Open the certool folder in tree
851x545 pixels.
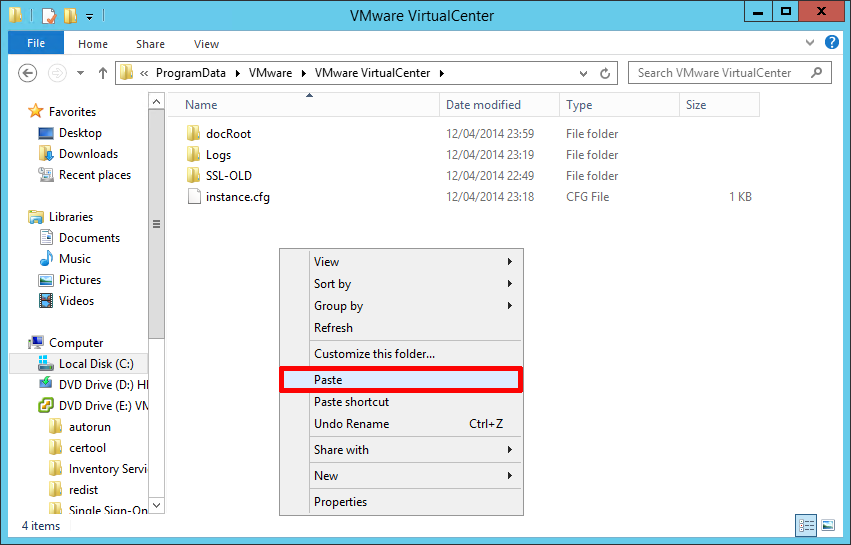point(87,448)
